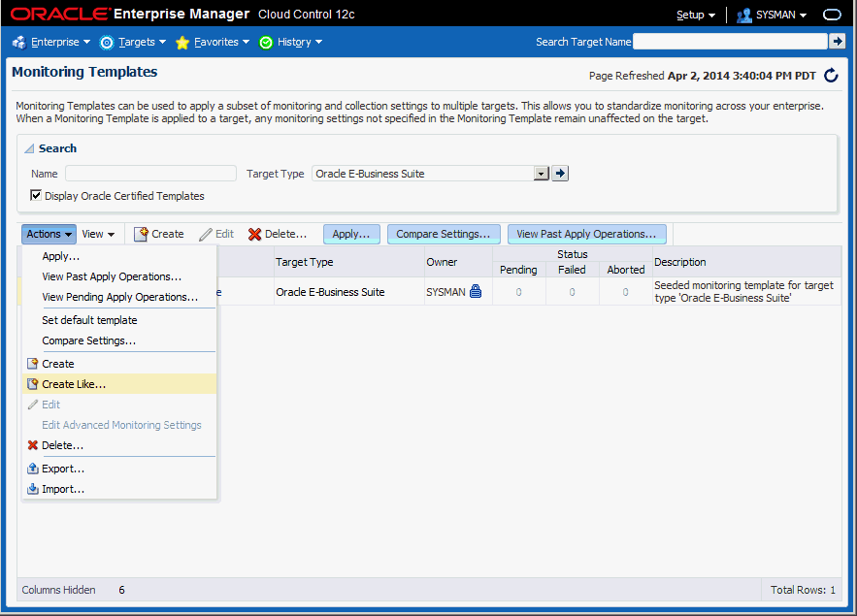857x616 pixels.
Task: Select Compare Settings... in the Actions menu
Action: [x=119, y=340]
